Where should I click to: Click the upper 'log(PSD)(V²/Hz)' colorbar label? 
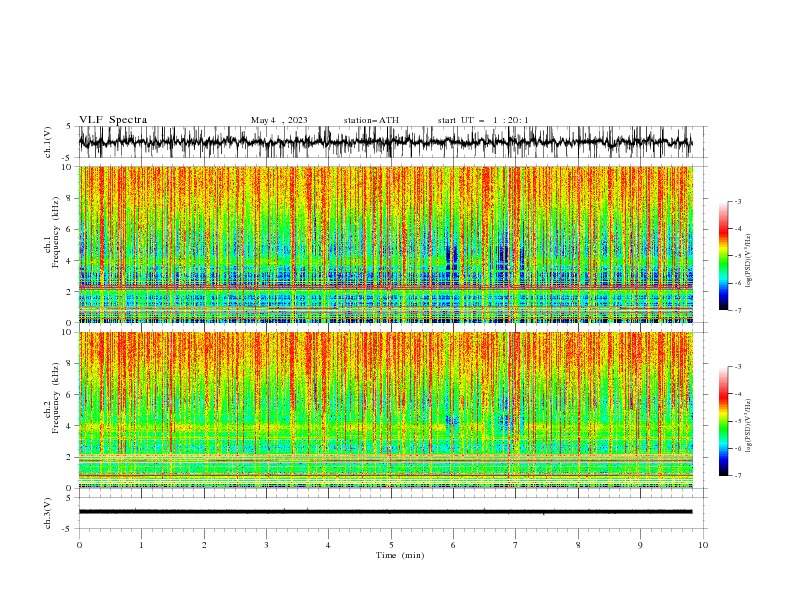point(748,261)
